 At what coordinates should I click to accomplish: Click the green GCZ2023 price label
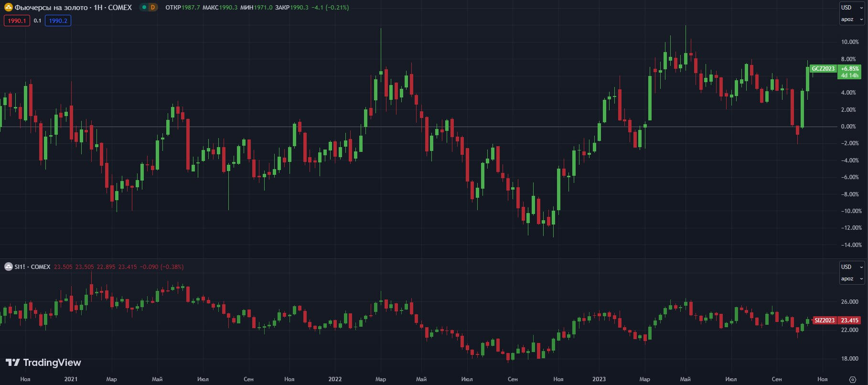point(824,69)
